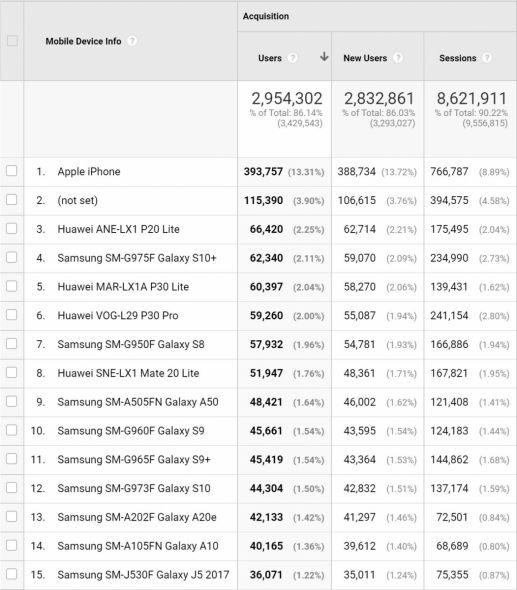Click total Sessions value 8,621,911

click(472, 99)
